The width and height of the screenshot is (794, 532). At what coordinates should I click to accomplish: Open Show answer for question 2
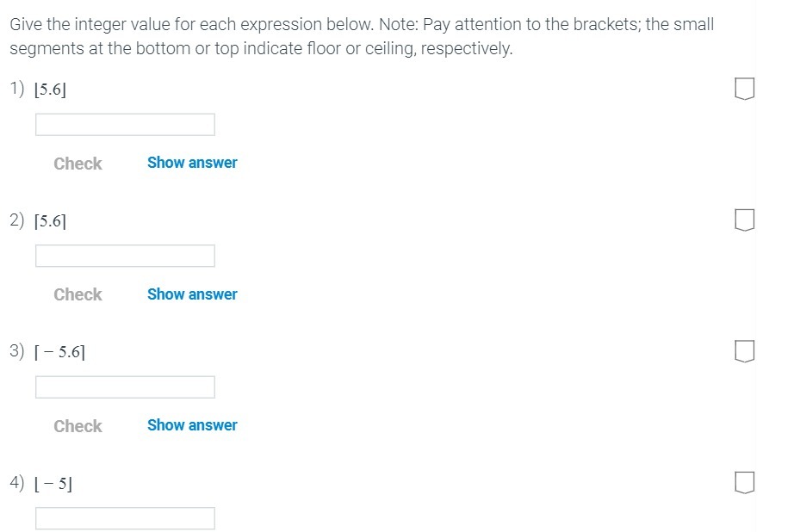coord(191,294)
